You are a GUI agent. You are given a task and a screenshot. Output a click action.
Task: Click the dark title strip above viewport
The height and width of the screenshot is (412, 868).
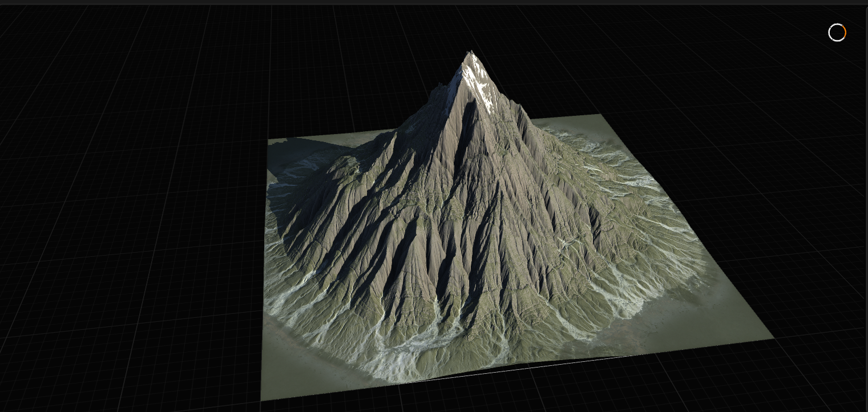pos(434,2)
